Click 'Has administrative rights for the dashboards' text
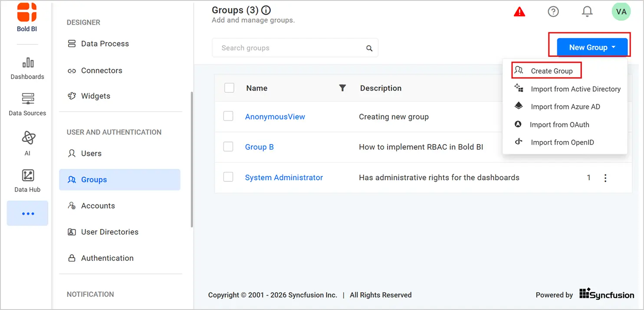The image size is (644, 310). (439, 178)
